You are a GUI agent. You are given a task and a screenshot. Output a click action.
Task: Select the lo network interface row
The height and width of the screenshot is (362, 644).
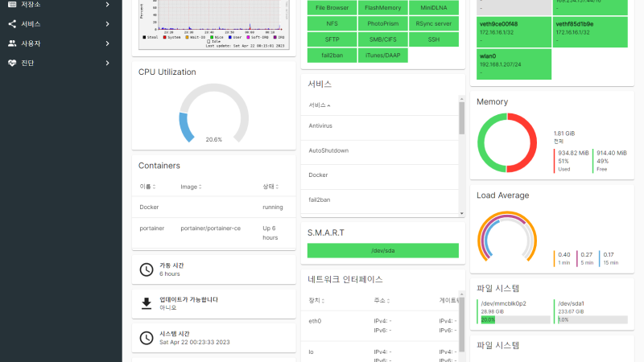click(x=379, y=352)
